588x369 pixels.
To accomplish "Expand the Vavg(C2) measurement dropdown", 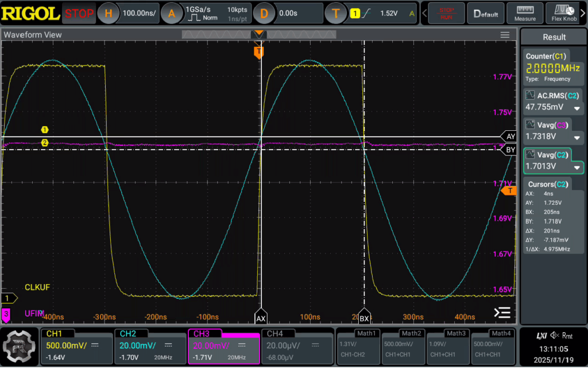I will 577,168.
